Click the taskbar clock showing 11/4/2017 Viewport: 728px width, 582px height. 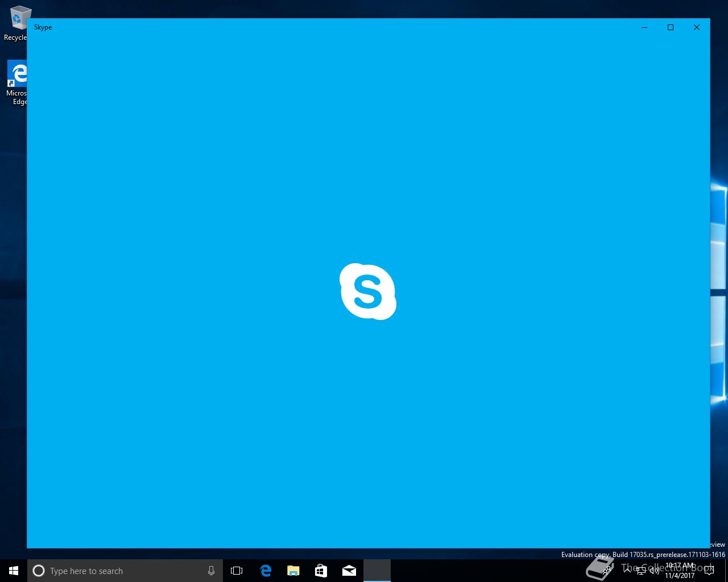click(x=680, y=571)
